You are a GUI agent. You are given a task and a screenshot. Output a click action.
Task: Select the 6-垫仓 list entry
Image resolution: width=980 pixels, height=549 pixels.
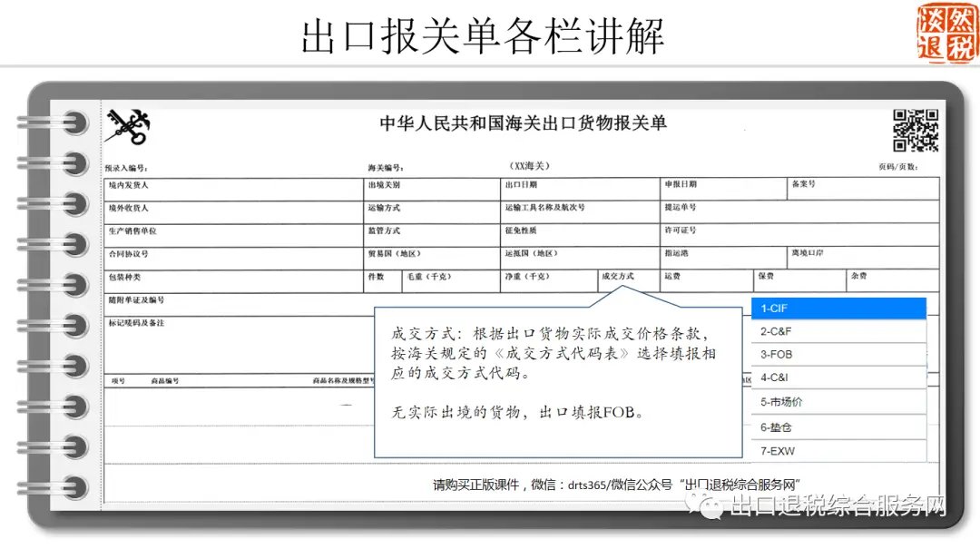(838, 426)
